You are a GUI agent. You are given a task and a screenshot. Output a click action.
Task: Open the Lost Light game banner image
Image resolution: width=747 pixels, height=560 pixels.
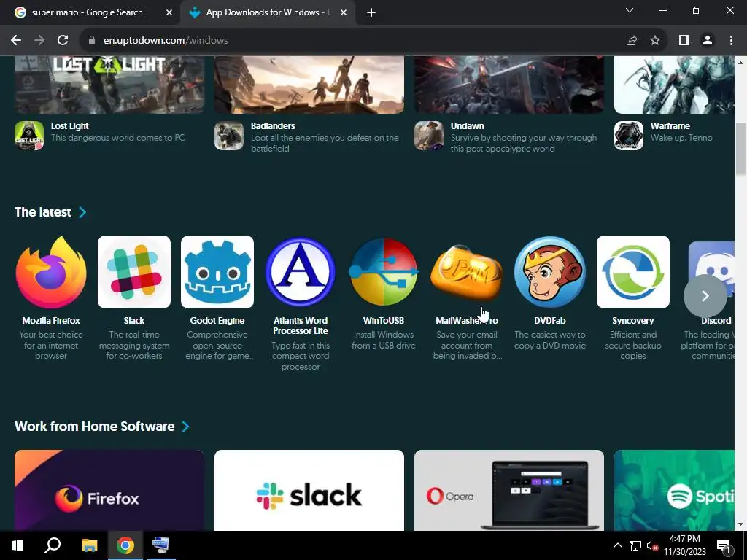(109, 85)
